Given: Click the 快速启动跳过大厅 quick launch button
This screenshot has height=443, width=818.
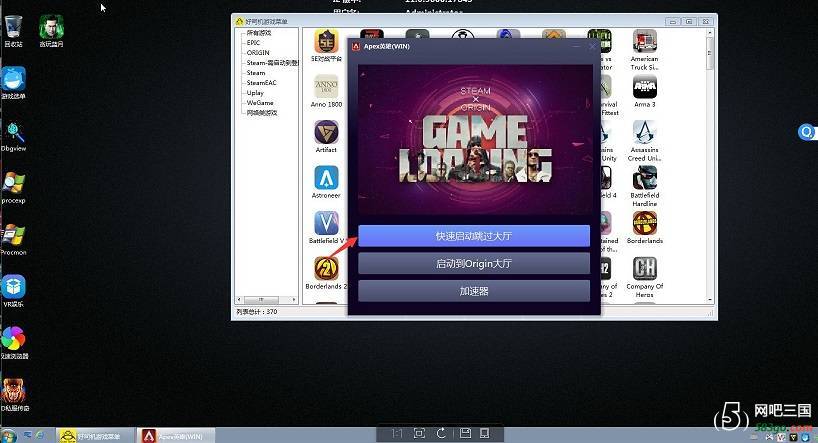Looking at the screenshot, I should 474,236.
